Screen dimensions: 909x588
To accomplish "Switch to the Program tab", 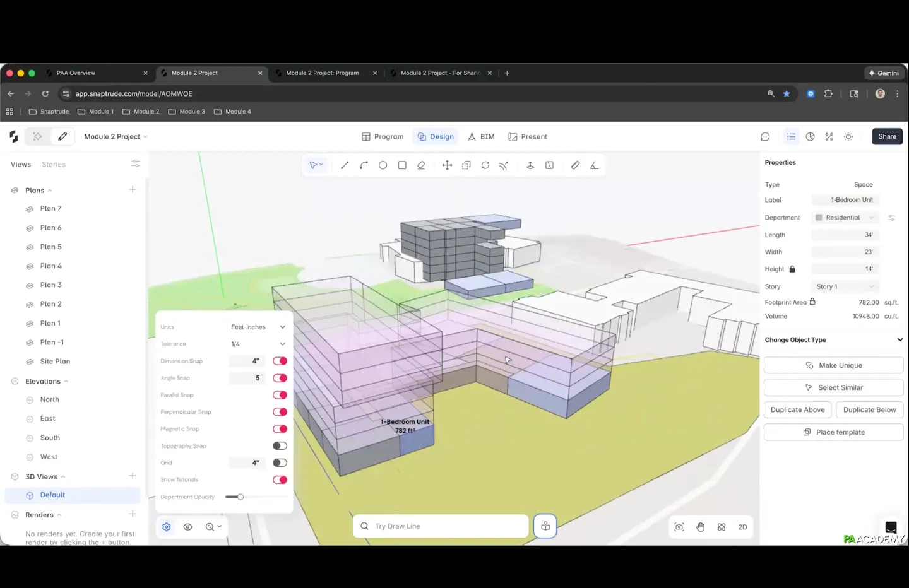I will [x=383, y=136].
